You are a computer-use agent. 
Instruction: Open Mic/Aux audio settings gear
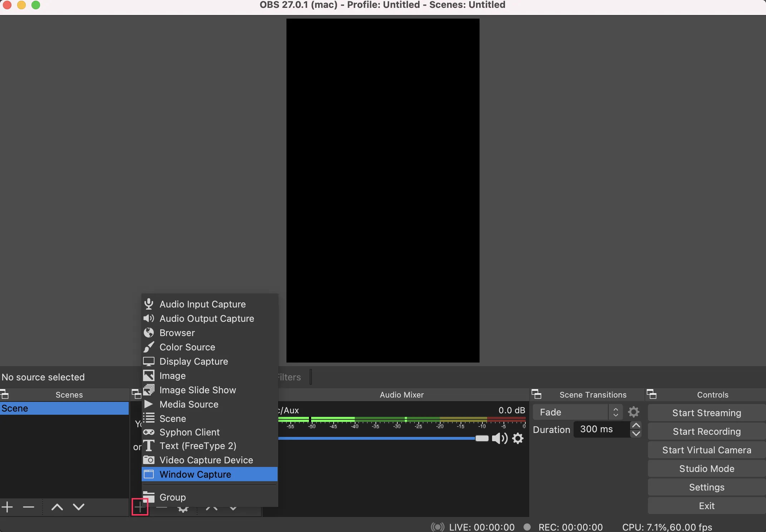[518, 438]
